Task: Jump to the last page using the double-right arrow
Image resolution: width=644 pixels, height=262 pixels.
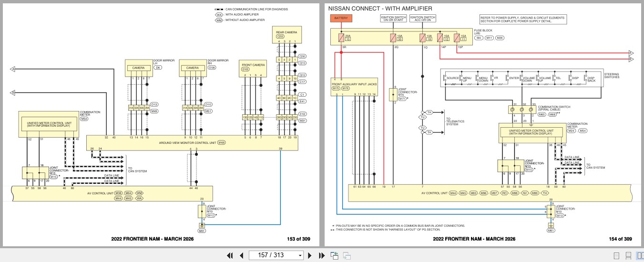Action: click(x=321, y=255)
